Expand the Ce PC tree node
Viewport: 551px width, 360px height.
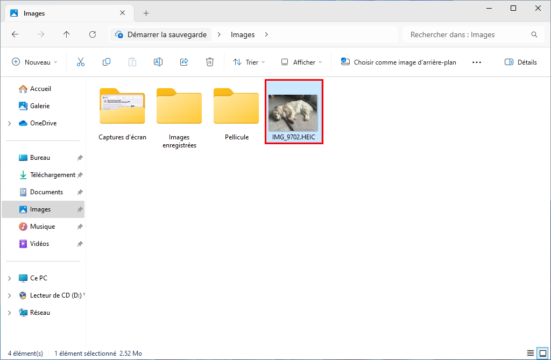point(9,278)
